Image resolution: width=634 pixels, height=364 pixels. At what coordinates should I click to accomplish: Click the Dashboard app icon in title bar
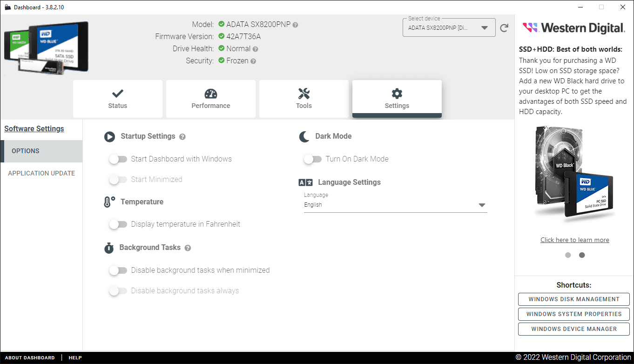coord(8,7)
